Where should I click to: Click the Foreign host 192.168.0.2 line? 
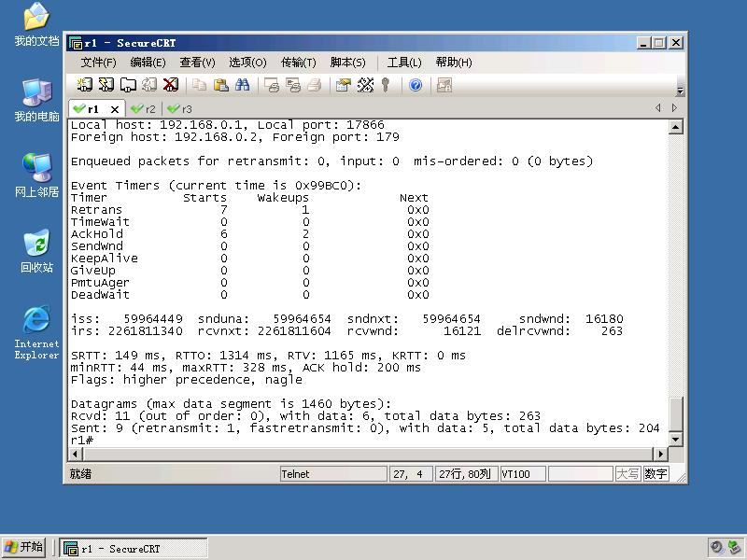[235, 137]
